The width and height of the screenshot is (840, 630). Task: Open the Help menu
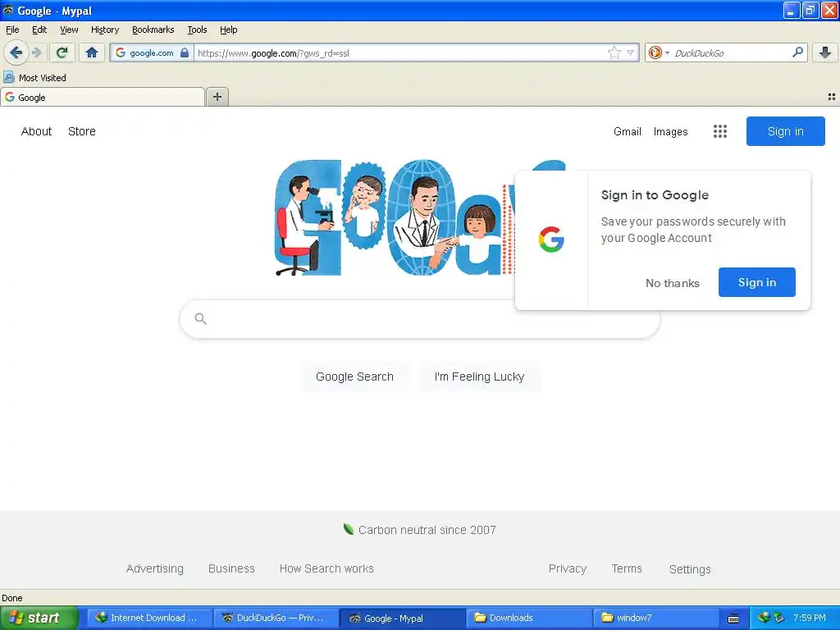(x=229, y=30)
